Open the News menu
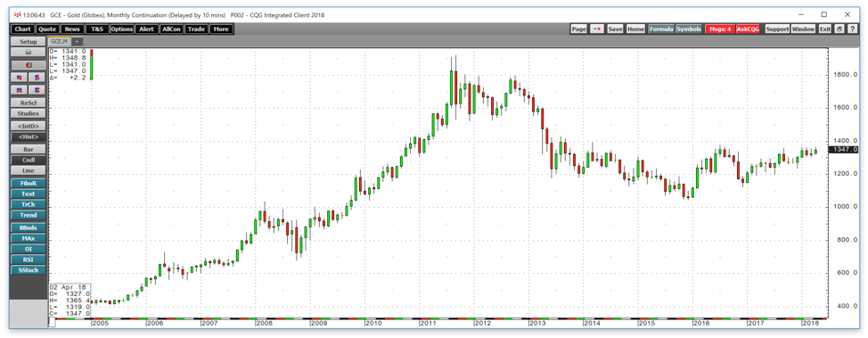Viewport: 868px width, 338px height. 72,29
